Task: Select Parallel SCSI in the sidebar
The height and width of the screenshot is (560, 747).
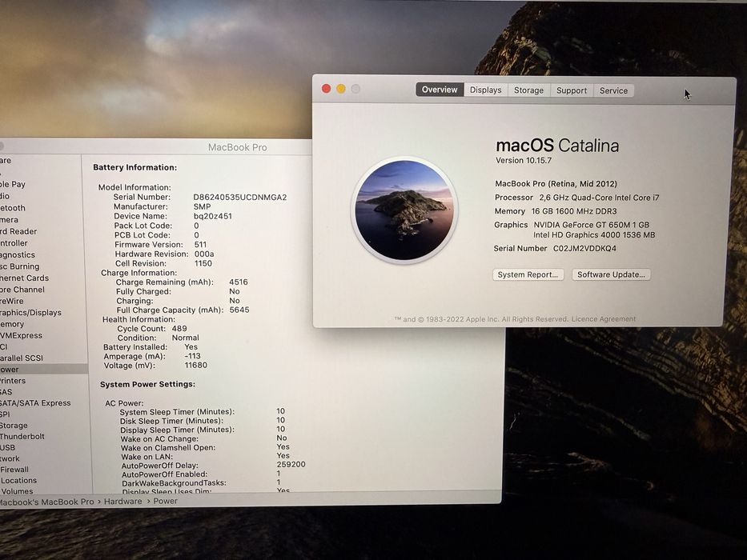Action: tap(22, 358)
